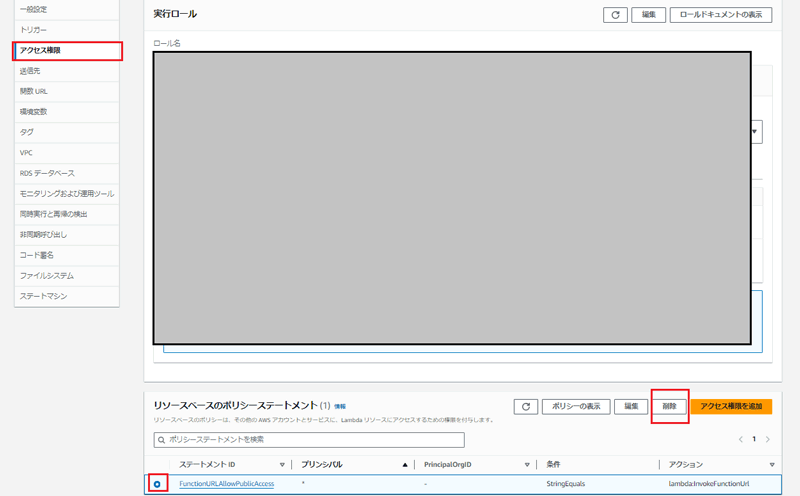Click 削除 to delete the selected statement
800x496 pixels.
tap(669, 407)
